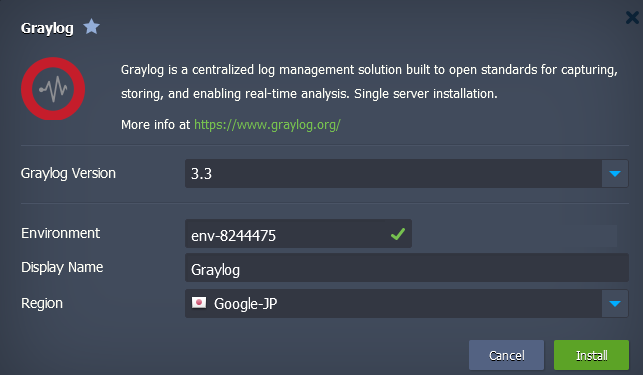The image size is (643, 375).
Task: Click the Display Name label
Action: [x=62, y=267]
